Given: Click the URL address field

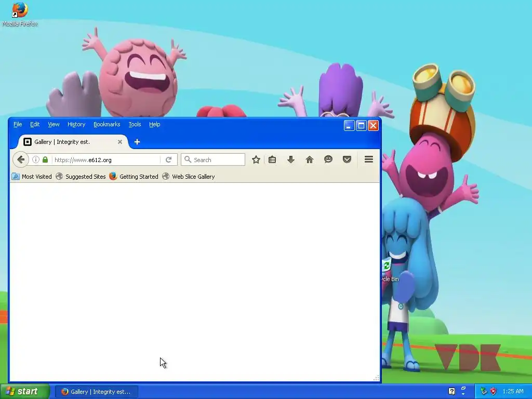Looking at the screenshot, I should click(106, 160).
